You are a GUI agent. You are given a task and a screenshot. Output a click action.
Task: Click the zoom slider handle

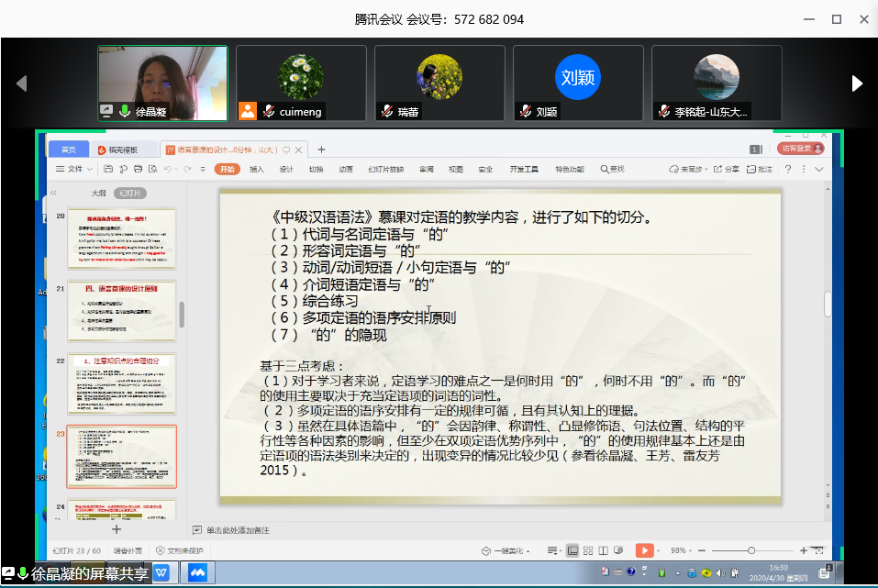(751, 550)
